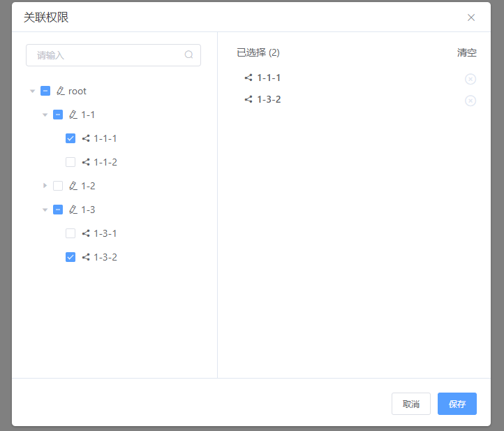
Task: Click share icon of selected item 1-3-2
Action: 248,99
